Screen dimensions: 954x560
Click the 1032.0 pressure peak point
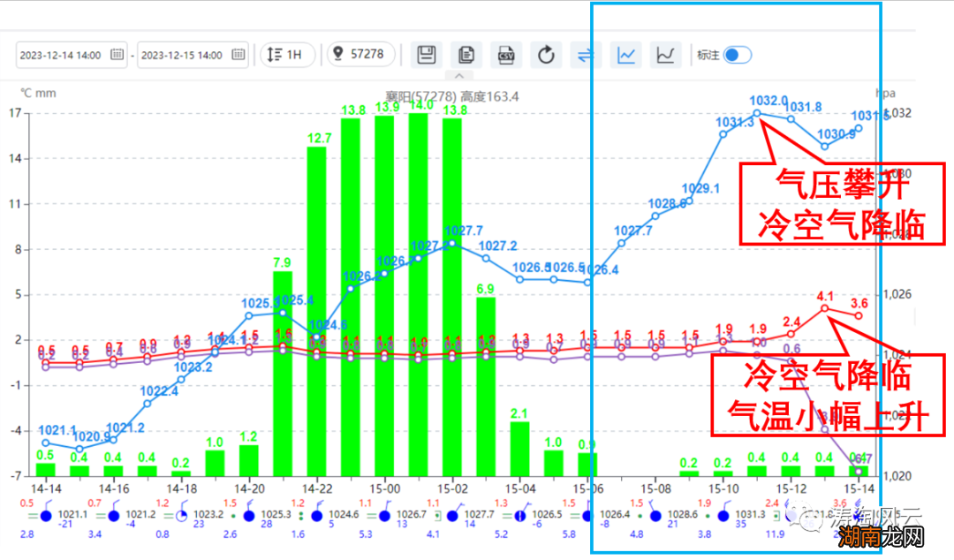click(x=757, y=113)
